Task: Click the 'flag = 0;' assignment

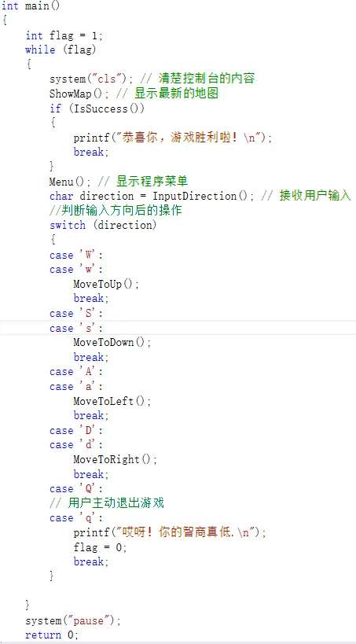Action: tap(100, 547)
